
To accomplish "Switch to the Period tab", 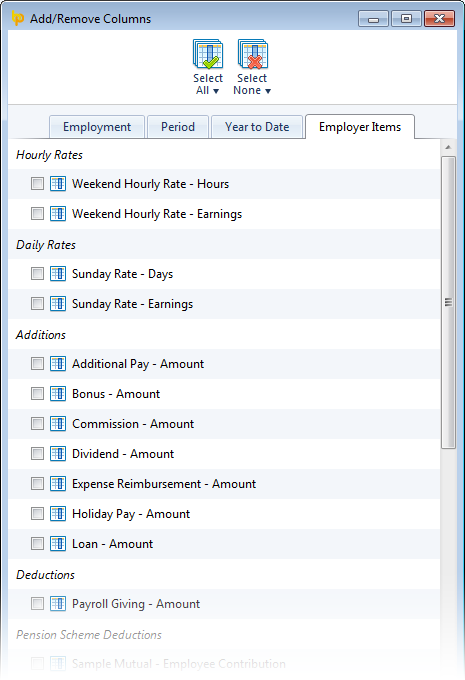I will click(x=178, y=127).
